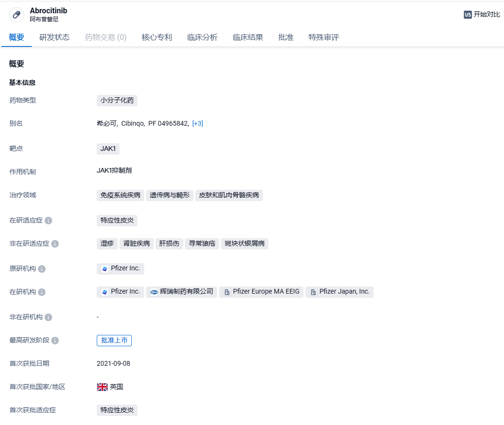Select the 遗传病与畸形 tag
The image size is (504, 425).
(170, 195)
